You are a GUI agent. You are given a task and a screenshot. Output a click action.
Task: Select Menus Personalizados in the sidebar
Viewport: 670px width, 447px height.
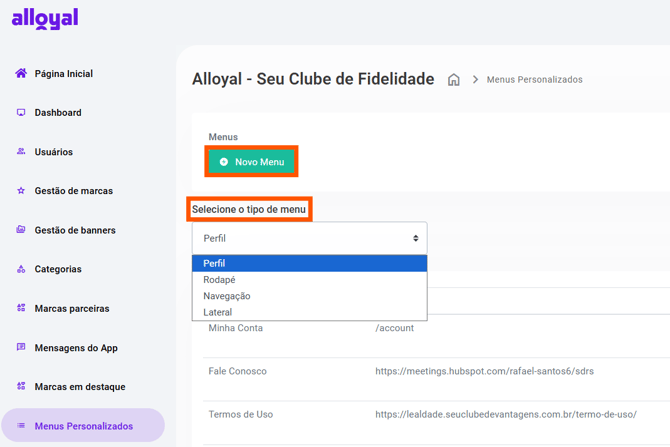pyautogui.click(x=83, y=426)
